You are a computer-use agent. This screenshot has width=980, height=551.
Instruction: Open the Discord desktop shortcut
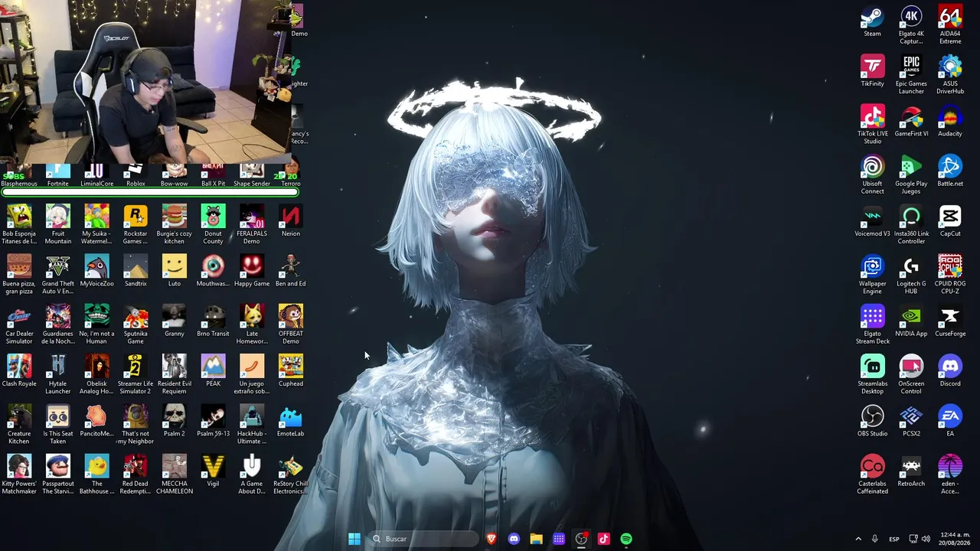[x=950, y=370]
